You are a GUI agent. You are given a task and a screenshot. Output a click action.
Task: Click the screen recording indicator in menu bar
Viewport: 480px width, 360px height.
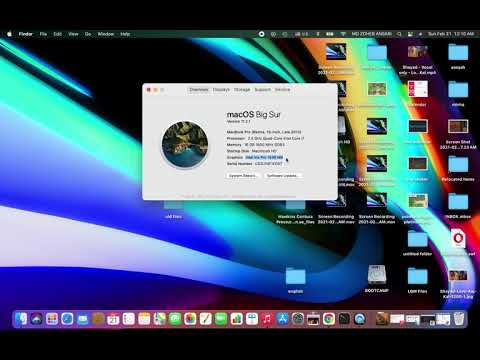(x=262, y=34)
